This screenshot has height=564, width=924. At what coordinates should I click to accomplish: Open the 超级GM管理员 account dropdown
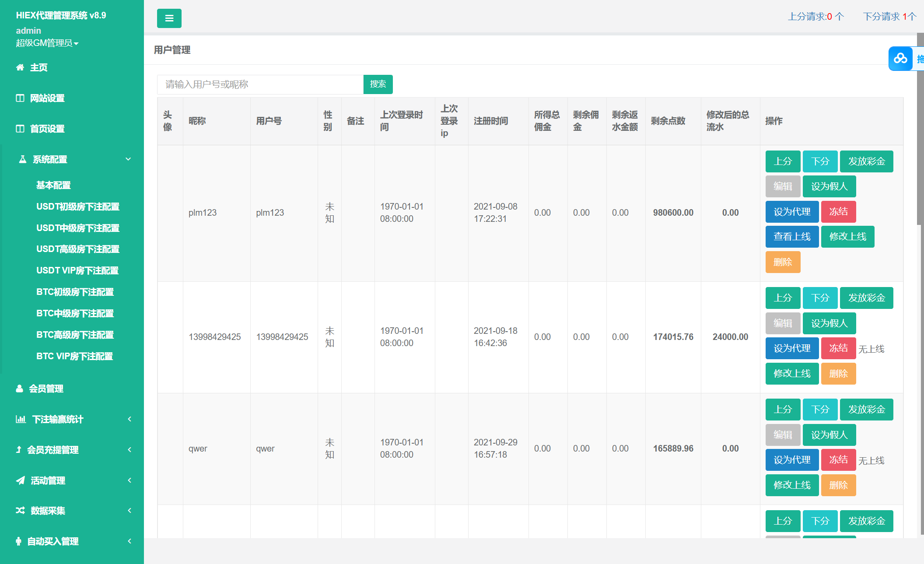(47, 43)
